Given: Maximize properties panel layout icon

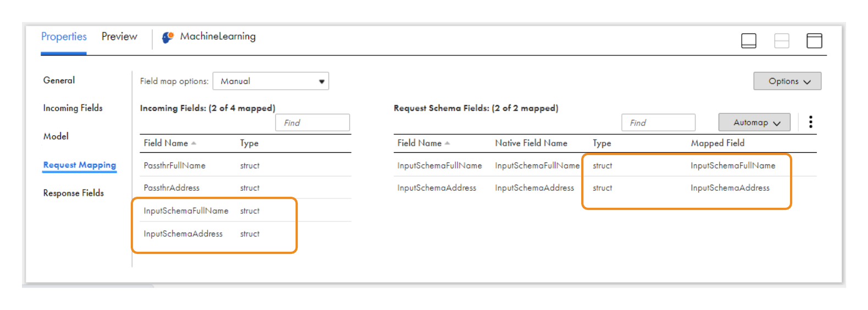Looking at the screenshot, I should point(814,41).
